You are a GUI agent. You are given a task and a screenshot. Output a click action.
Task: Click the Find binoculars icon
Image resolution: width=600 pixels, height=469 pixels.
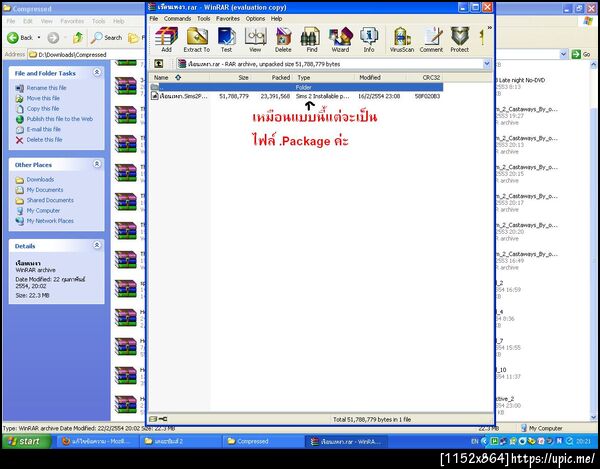(x=311, y=39)
